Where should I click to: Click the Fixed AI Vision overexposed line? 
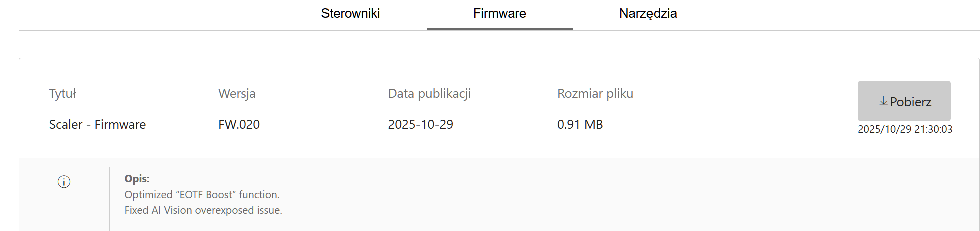(x=203, y=210)
